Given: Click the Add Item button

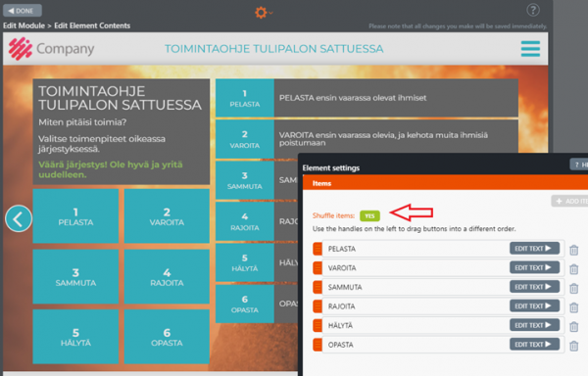Looking at the screenshot, I should [570, 201].
